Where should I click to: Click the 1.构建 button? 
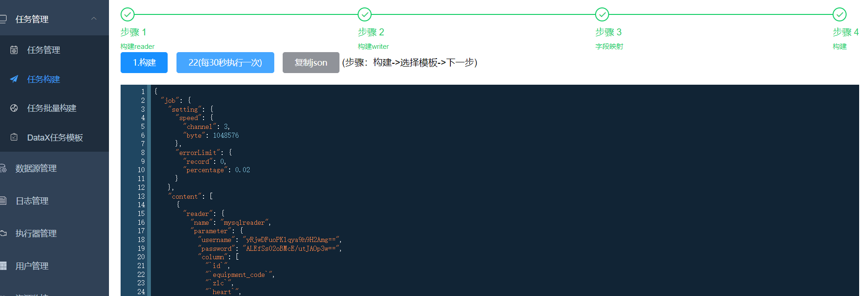[144, 62]
